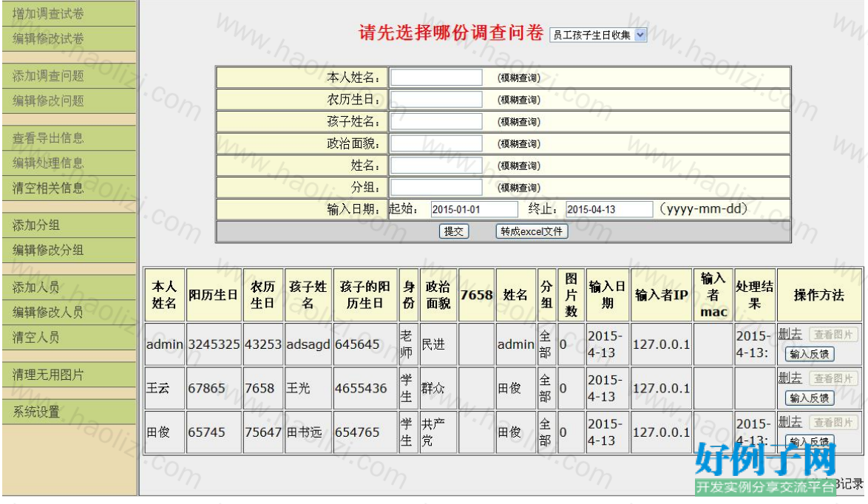Export results with 转成excel文件 button

tap(532, 231)
